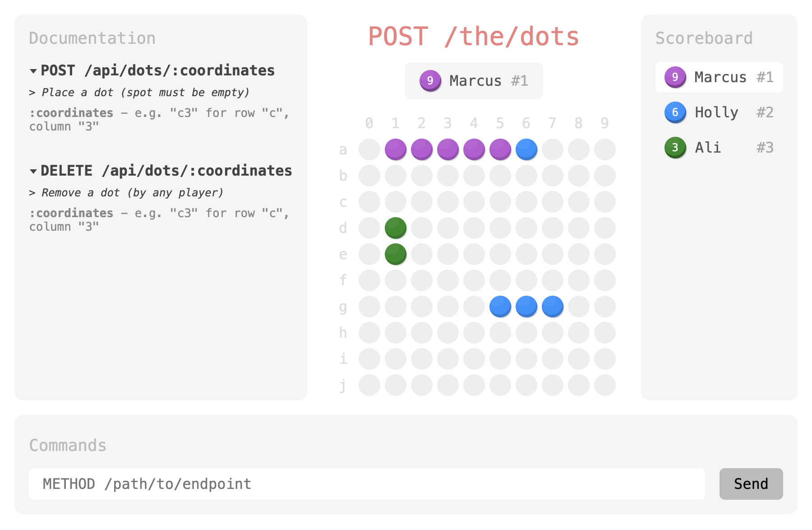Click the green dot at e1

click(396, 254)
